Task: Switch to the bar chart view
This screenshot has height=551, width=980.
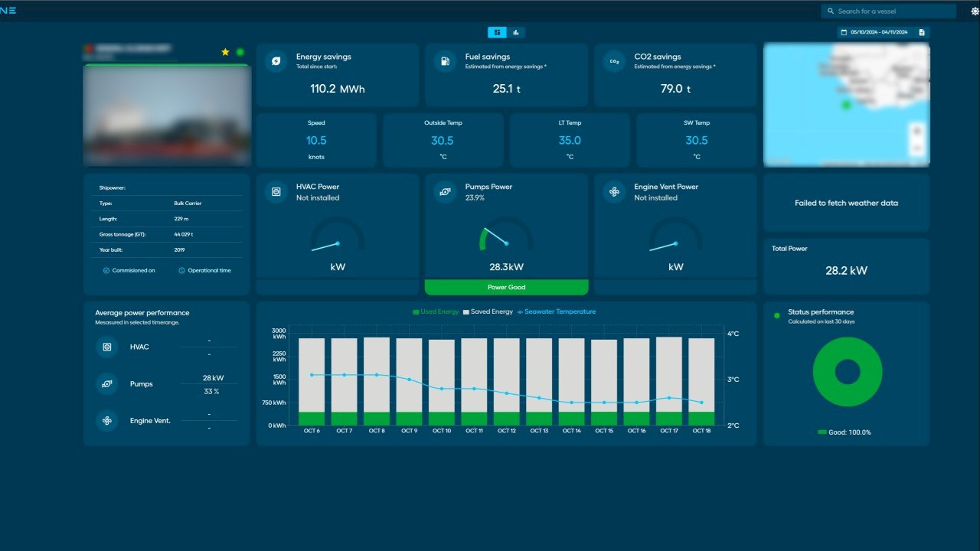Action: 516,32
